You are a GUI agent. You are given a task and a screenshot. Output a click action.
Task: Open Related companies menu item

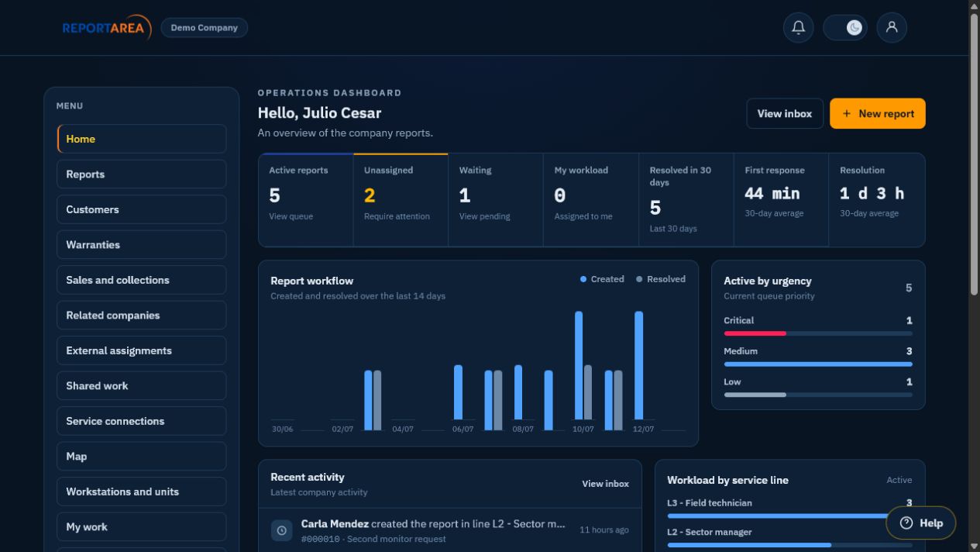pyautogui.click(x=142, y=316)
